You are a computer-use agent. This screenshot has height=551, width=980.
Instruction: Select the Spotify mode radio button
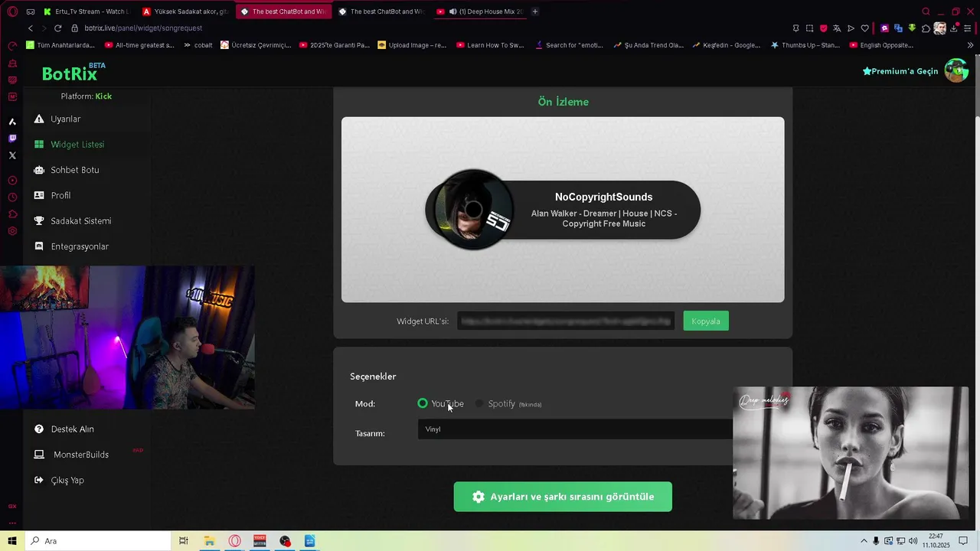[479, 403]
